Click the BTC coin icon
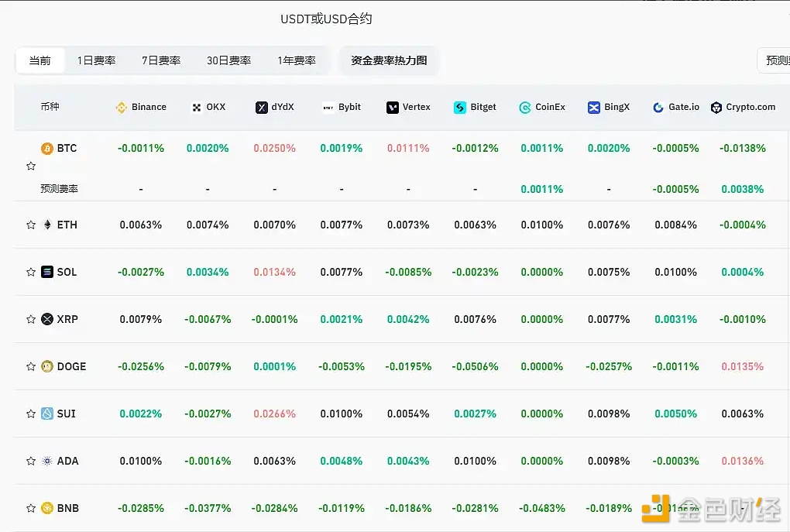790x532 pixels. coord(46,148)
